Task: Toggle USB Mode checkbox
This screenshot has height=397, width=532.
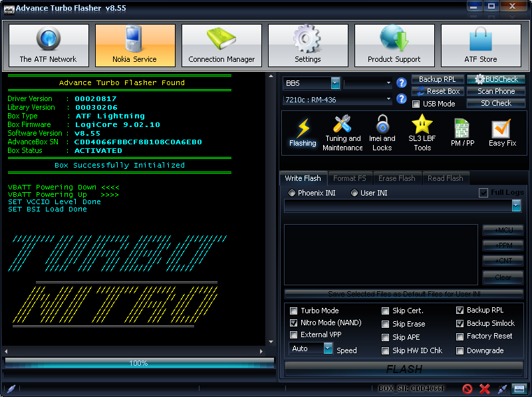Action: tap(416, 104)
